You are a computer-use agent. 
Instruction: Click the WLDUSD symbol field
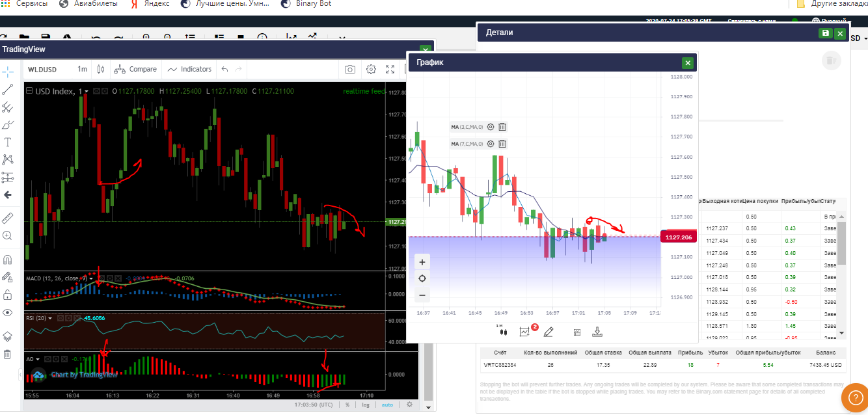42,69
